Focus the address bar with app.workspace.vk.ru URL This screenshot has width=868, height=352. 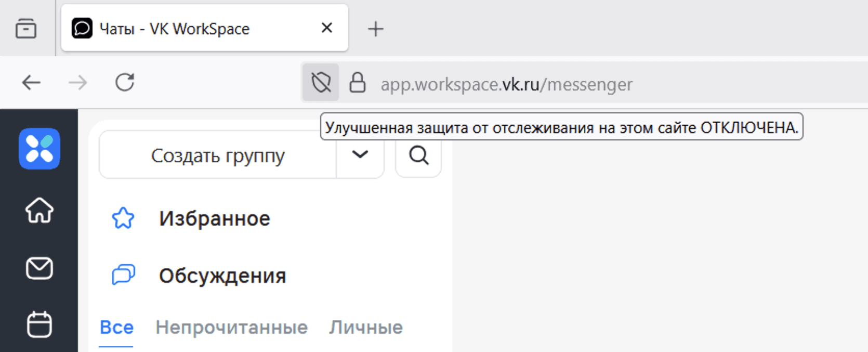coord(506,84)
